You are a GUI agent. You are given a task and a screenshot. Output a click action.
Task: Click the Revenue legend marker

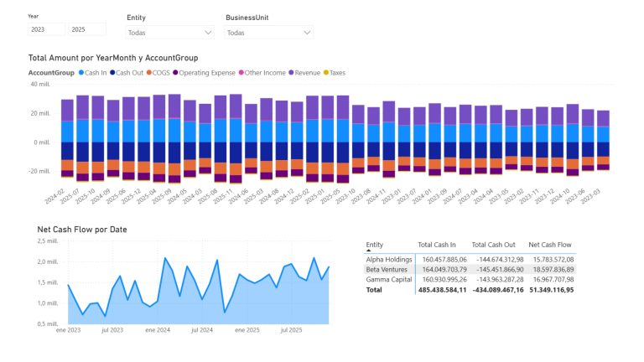point(291,73)
